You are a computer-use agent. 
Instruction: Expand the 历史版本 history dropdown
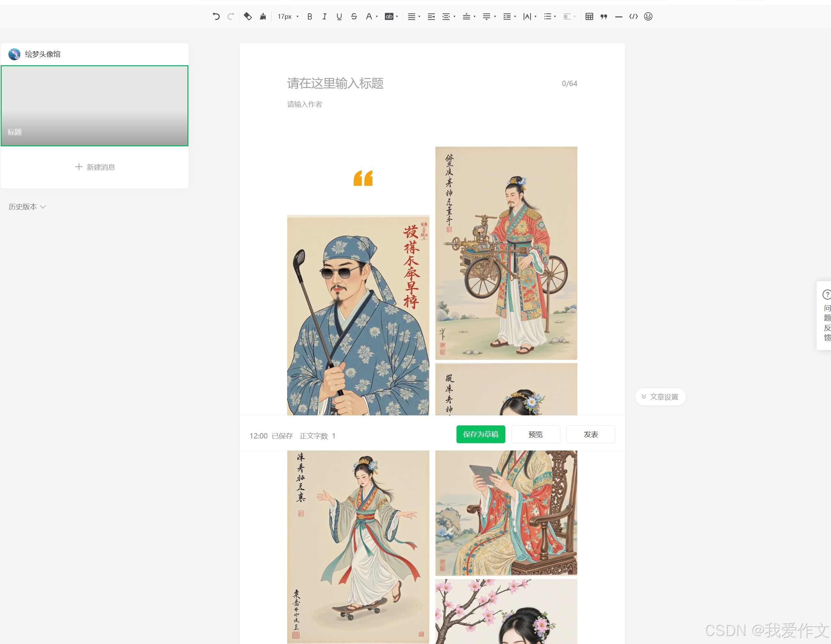[x=27, y=207]
